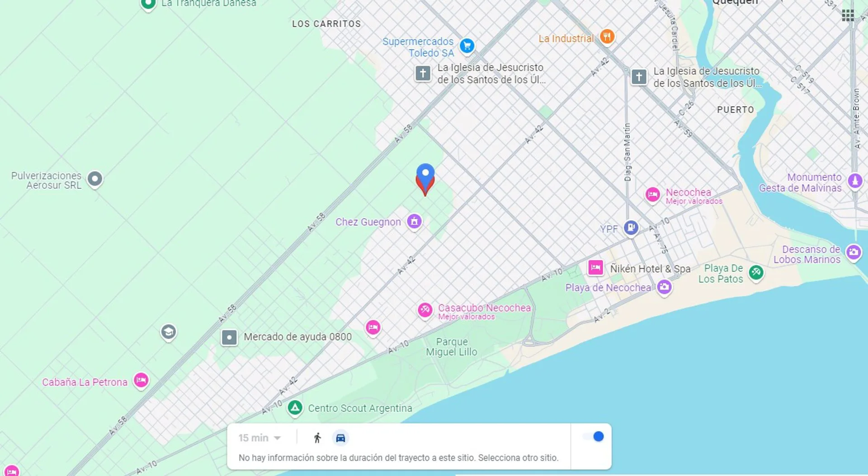Click the C. 519 street label
The width and height of the screenshot is (868, 476).
click(x=804, y=75)
